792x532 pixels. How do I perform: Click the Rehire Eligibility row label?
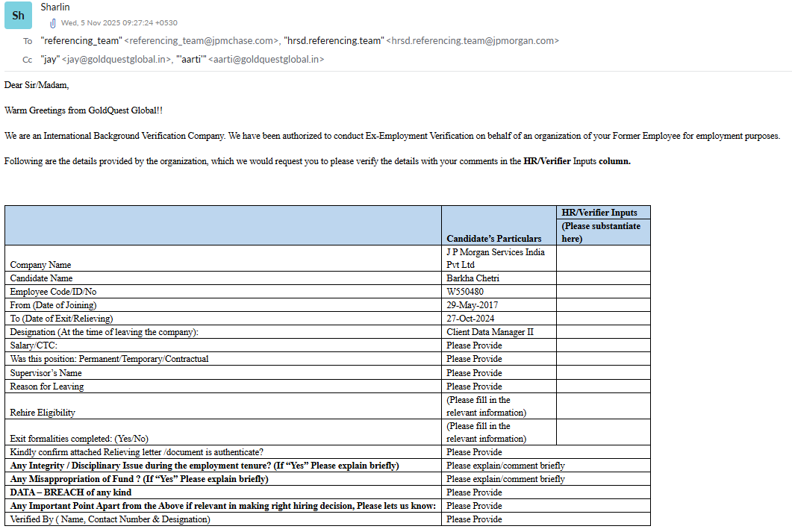[43, 413]
